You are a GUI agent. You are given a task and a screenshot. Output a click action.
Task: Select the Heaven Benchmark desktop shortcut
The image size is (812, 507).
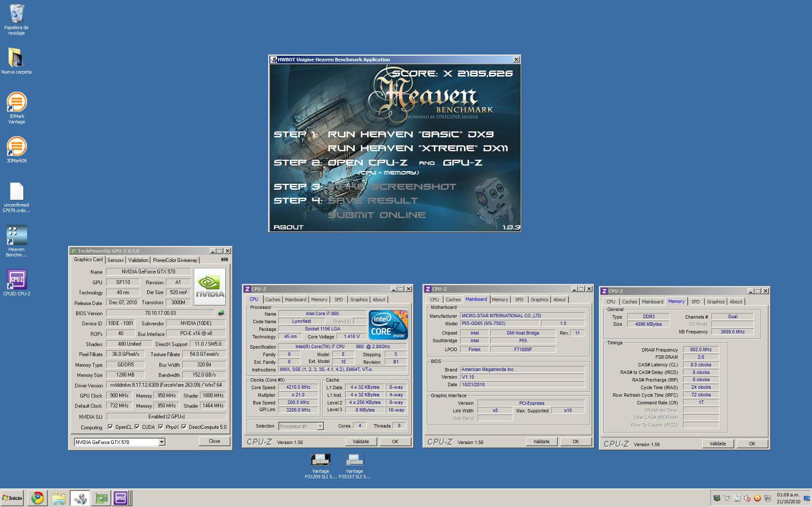[x=16, y=242]
